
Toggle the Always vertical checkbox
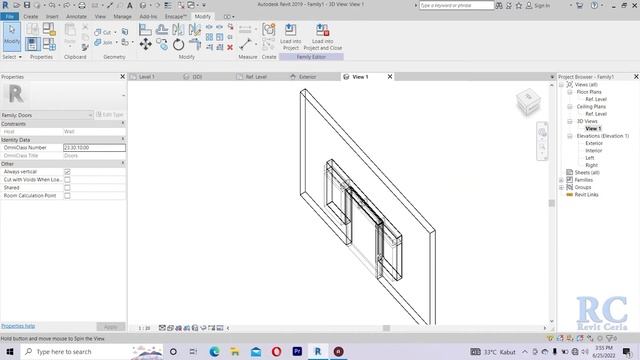point(67,172)
